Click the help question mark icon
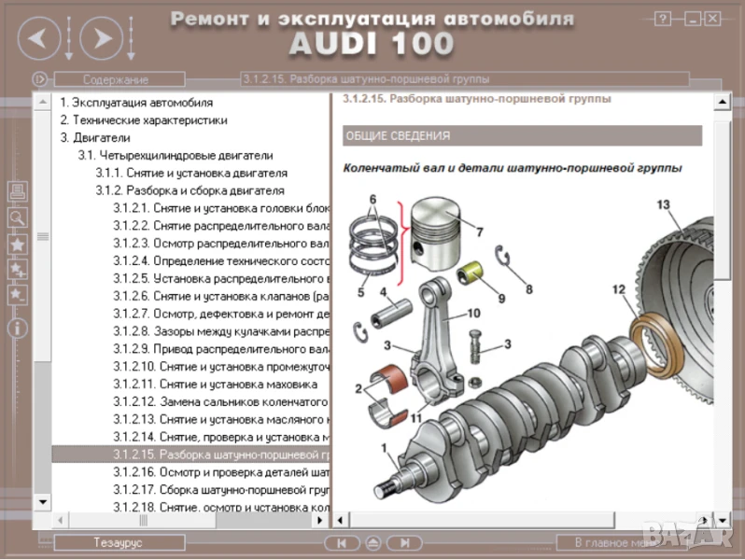Image resolution: width=745 pixels, height=560 pixels. tap(664, 18)
